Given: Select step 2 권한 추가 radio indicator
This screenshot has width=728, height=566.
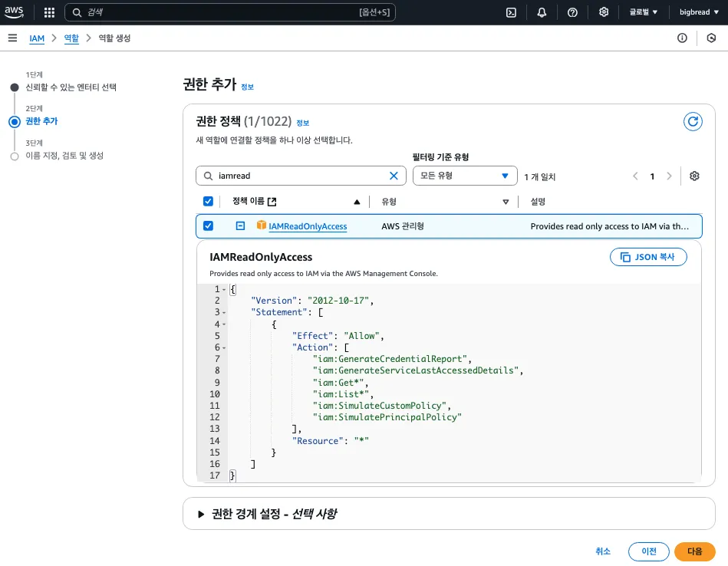Looking at the screenshot, I should coord(15,122).
